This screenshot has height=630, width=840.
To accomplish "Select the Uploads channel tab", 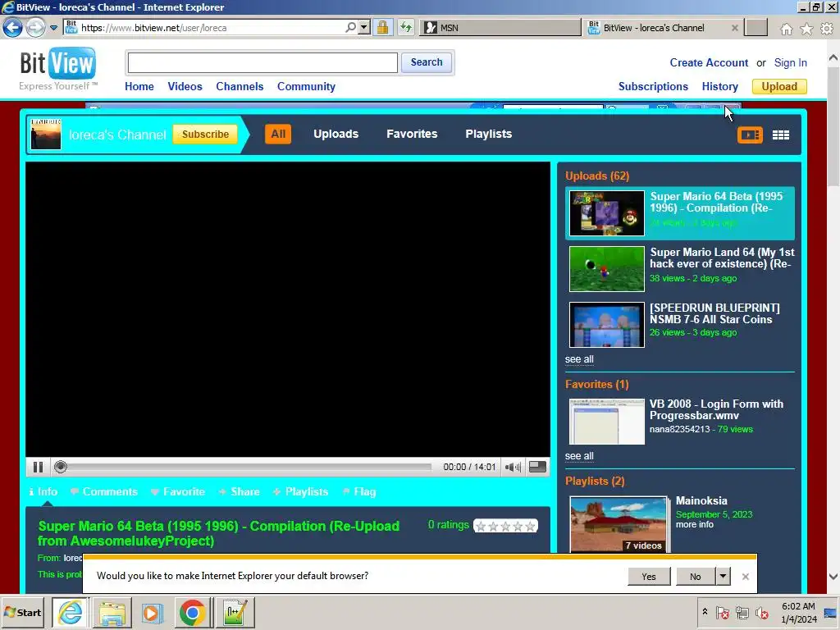I will (x=336, y=134).
